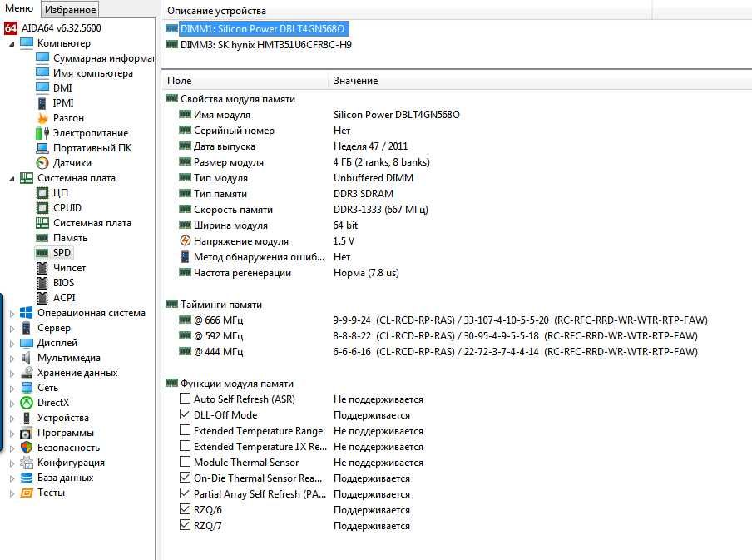Open the Электропитание battery-plug icon

coord(42,133)
